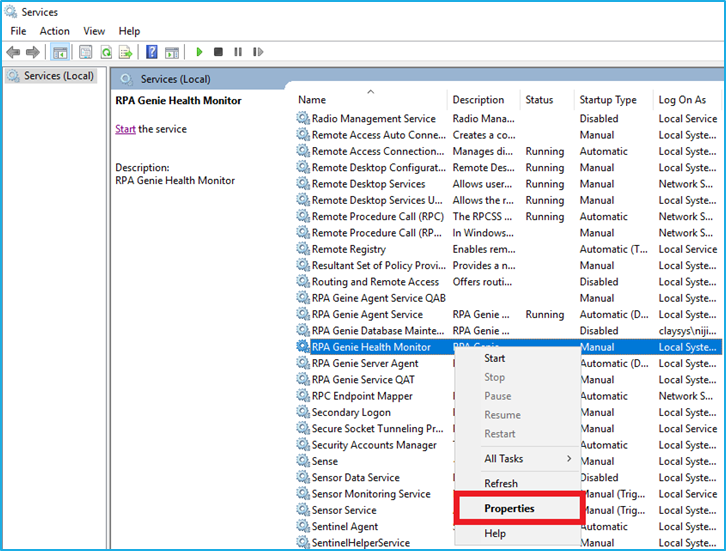The image size is (726, 551).
Task: Open the Action menu
Action: 55,31
